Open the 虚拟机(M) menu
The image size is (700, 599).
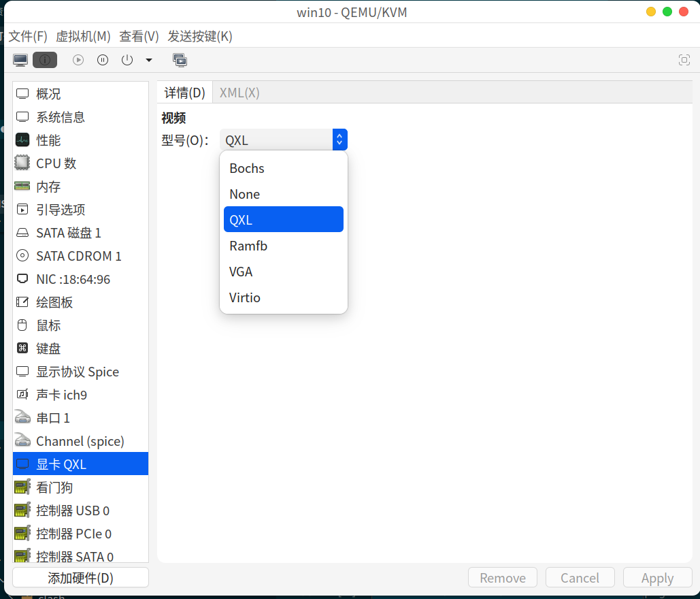click(83, 36)
